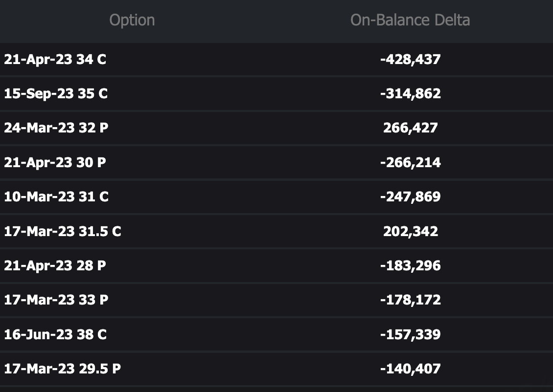Click the -183,296 delta value
The image size is (553, 392).
(410, 266)
